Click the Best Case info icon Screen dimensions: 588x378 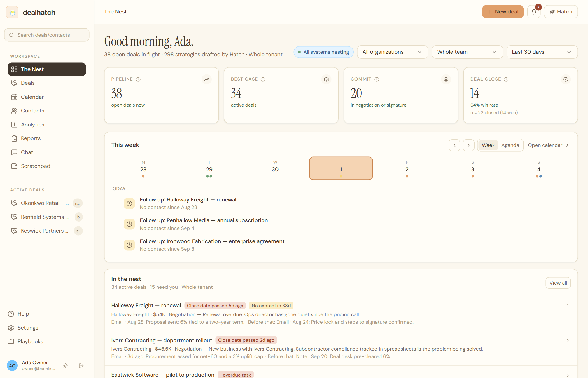[x=263, y=79]
